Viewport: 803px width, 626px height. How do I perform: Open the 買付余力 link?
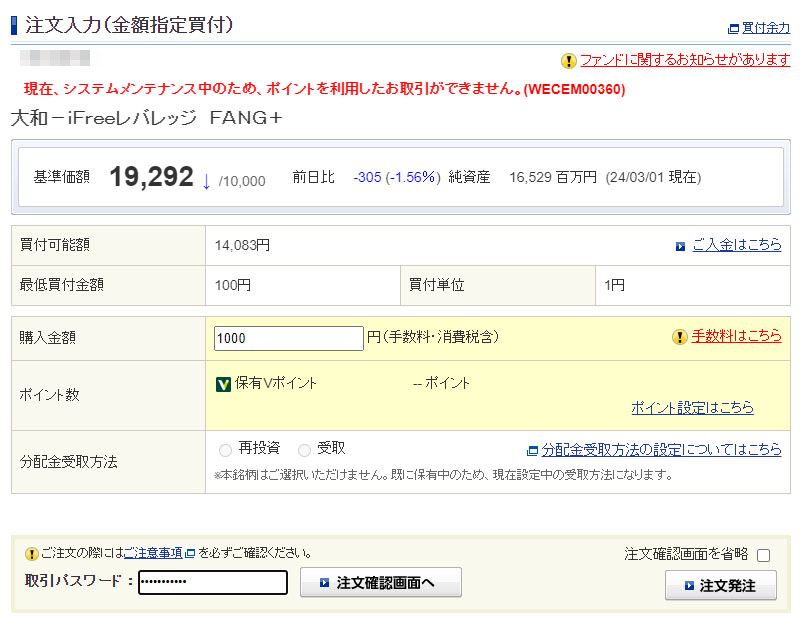coord(766,29)
